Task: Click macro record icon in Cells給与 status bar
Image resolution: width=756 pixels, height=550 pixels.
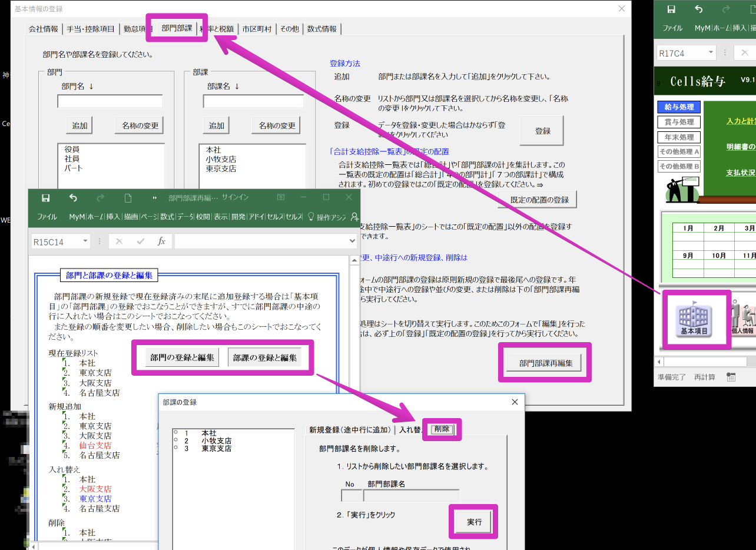Action: [731, 377]
